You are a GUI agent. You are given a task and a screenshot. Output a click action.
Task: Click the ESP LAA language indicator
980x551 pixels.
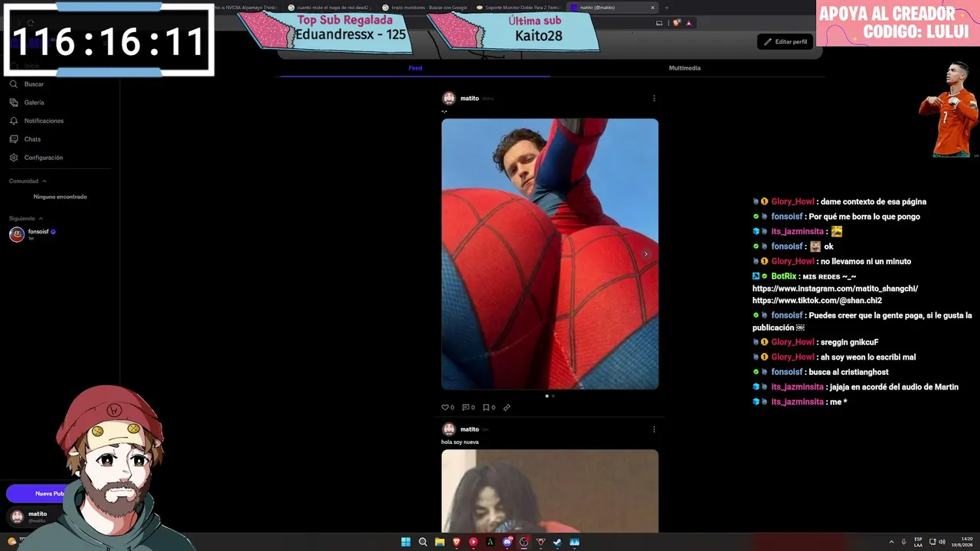coord(918,542)
